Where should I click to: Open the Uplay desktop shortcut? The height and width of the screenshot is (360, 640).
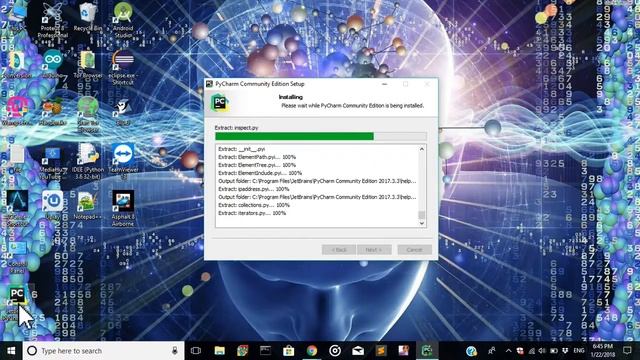[53, 205]
